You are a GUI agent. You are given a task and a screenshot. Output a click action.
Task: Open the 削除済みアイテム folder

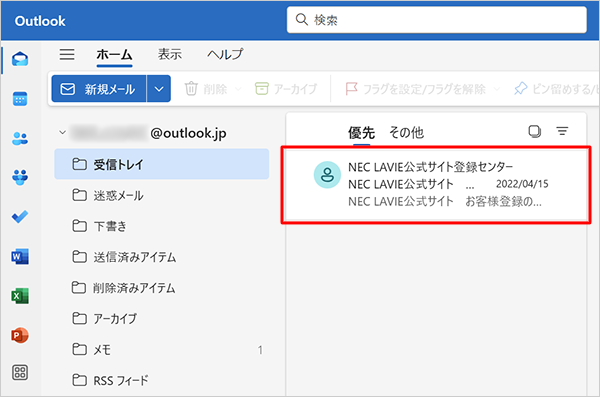161,288
